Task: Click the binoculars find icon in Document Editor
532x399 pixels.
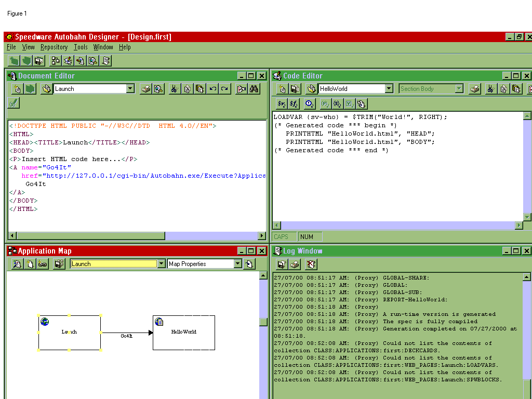Action: (254, 89)
